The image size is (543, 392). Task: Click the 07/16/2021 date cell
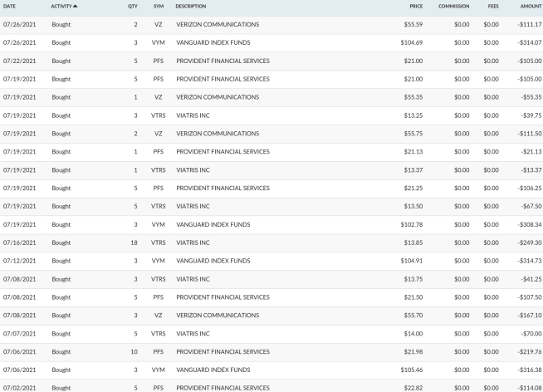coord(19,243)
